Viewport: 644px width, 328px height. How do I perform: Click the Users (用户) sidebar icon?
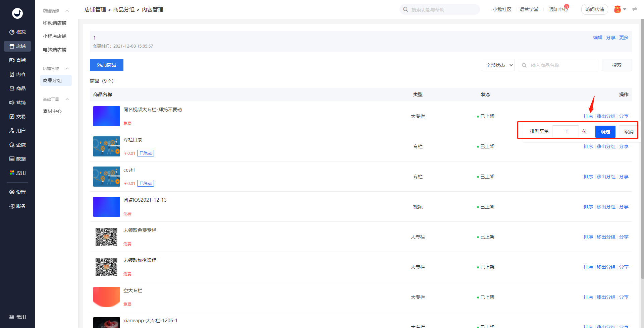(12, 131)
